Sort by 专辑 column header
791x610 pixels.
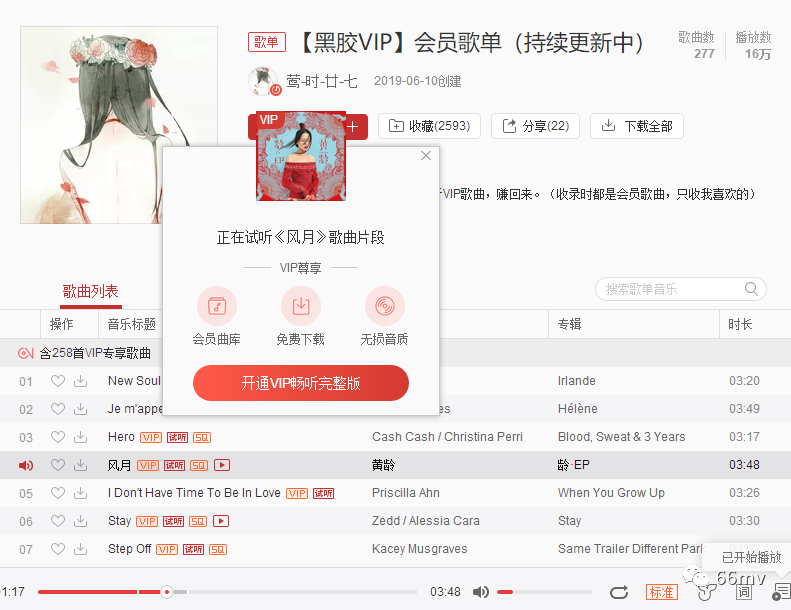tap(569, 324)
